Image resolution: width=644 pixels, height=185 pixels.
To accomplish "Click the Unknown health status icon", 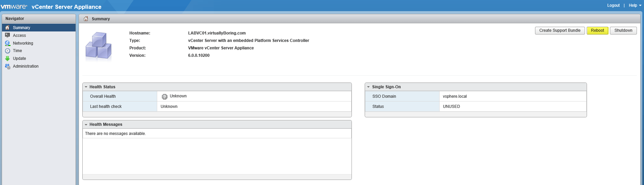I will pos(165,97).
